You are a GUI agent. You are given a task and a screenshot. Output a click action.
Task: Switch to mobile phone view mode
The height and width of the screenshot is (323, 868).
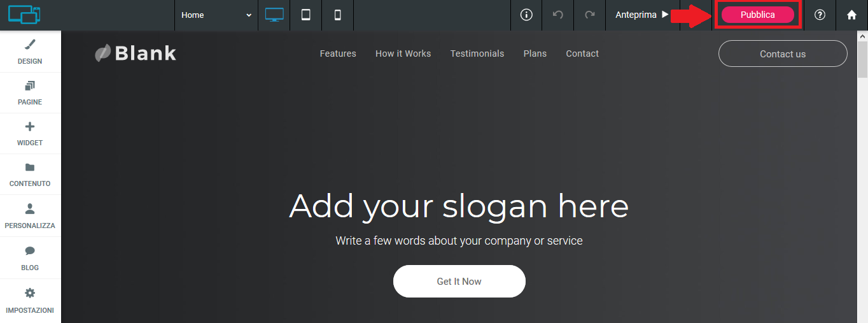338,15
